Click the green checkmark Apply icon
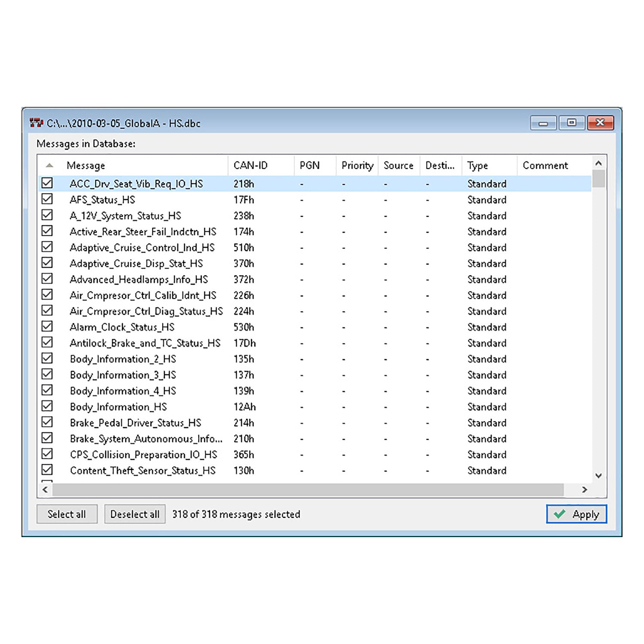The width and height of the screenshot is (644, 644). point(560,514)
